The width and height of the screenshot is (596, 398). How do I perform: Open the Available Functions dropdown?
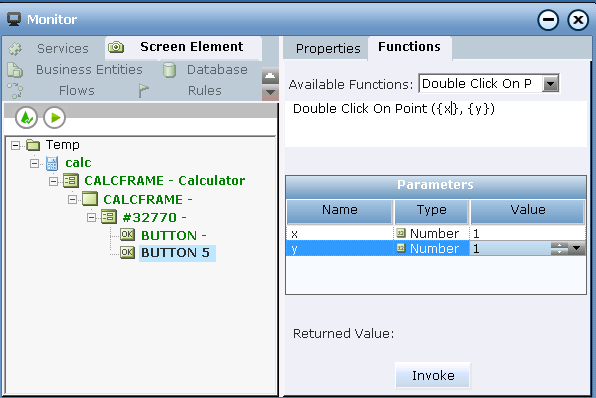550,83
